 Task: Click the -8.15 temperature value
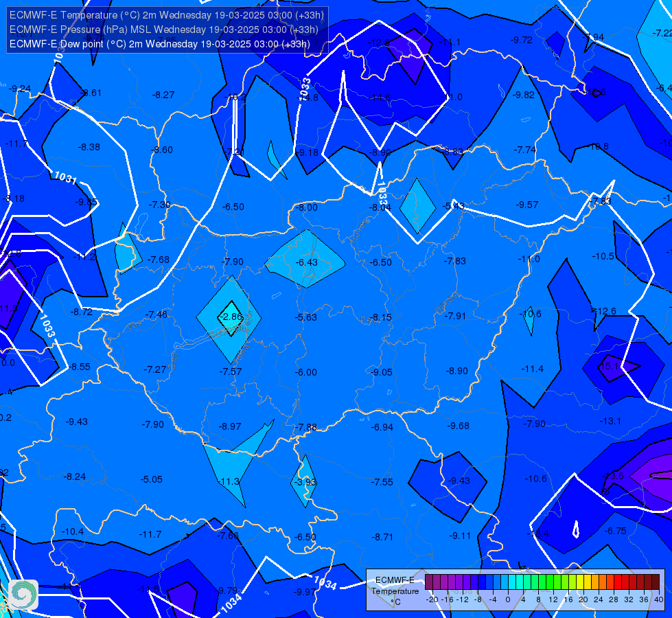[380, 317]
